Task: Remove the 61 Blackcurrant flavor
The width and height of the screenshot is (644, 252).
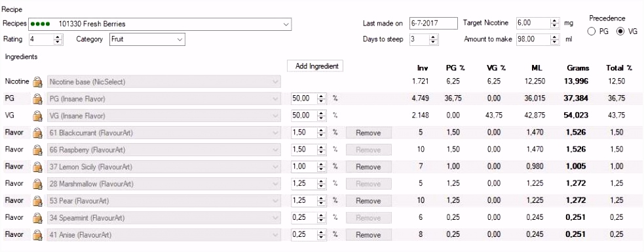Action: point(368,133)
